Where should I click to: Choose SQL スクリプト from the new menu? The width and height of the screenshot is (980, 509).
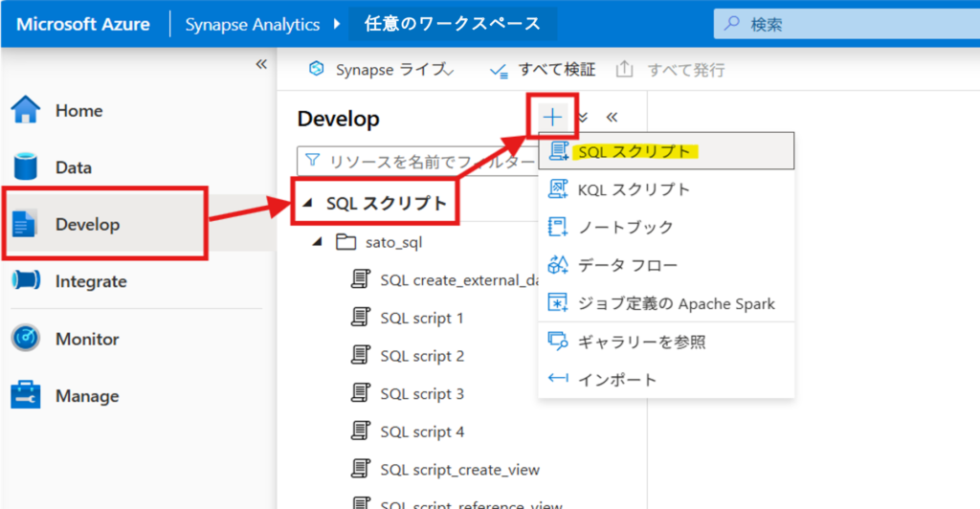634,151
